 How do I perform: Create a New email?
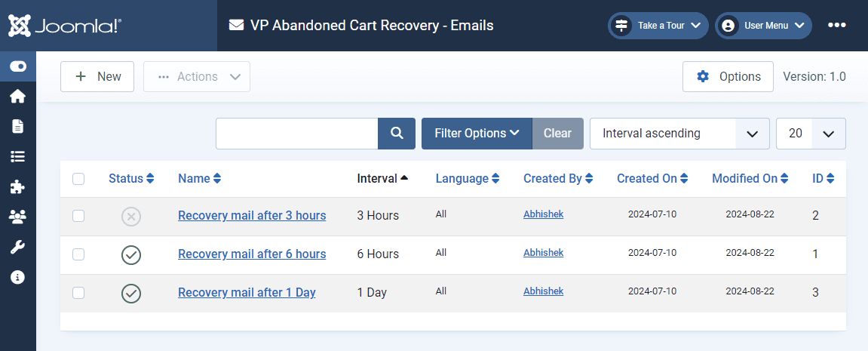97,76
